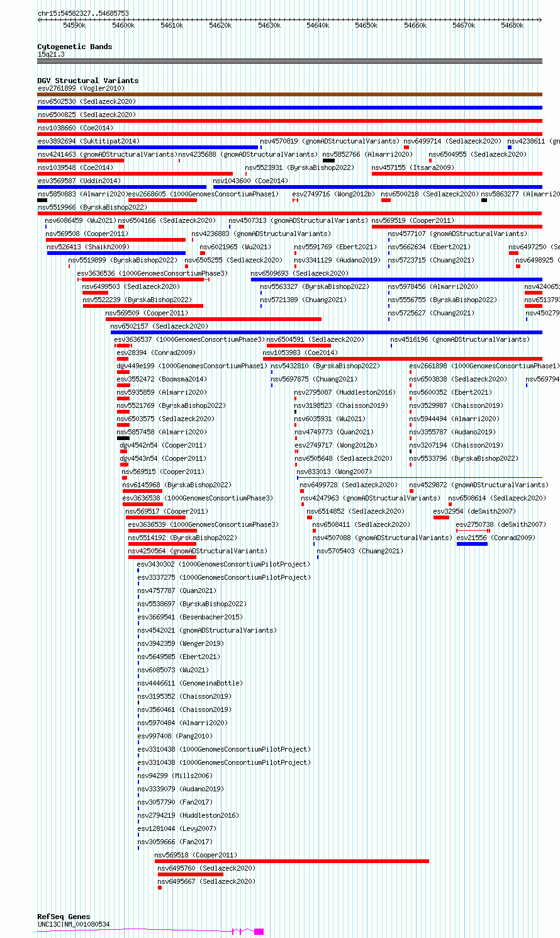Click label esv3430302 (1000GenomesConsortiumPilotProject)
This screenshot has height=938, width=560.
(x=223, y=564)
